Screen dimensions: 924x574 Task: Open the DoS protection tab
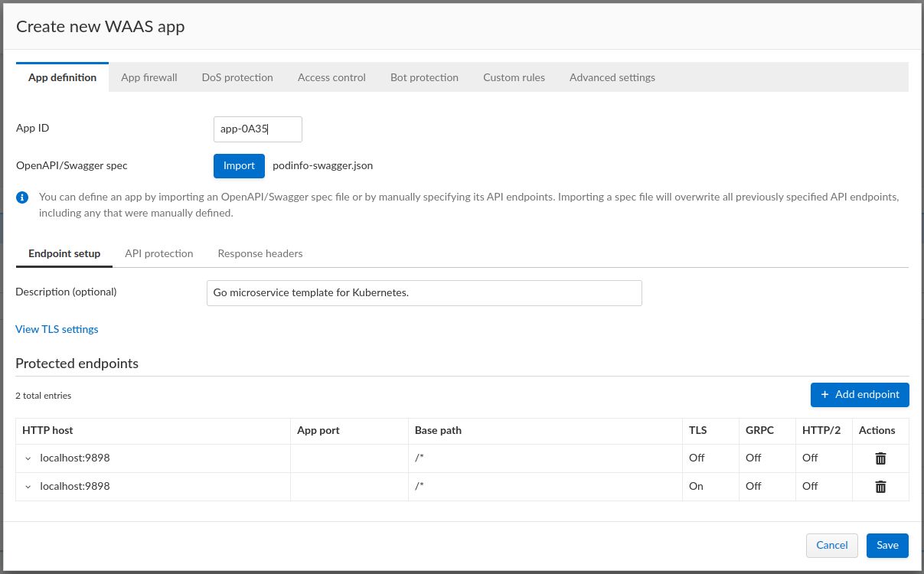coord(237,77)
